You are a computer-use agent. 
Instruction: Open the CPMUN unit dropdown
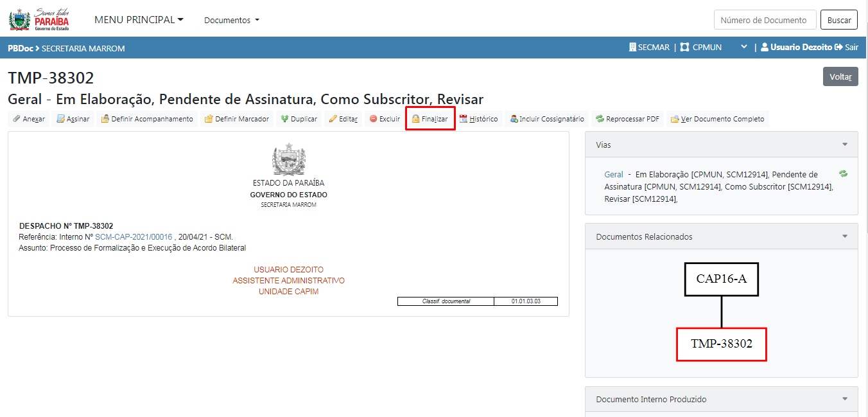743,48
